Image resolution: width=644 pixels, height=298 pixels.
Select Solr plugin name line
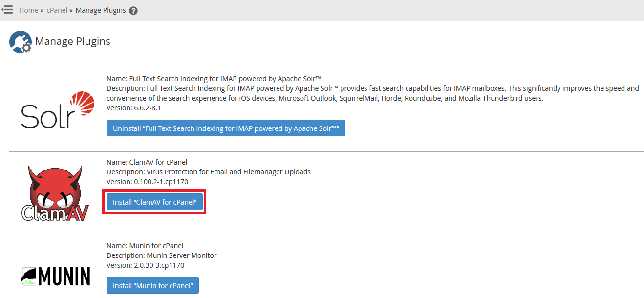pyautogui.click(x=214, y=79)
